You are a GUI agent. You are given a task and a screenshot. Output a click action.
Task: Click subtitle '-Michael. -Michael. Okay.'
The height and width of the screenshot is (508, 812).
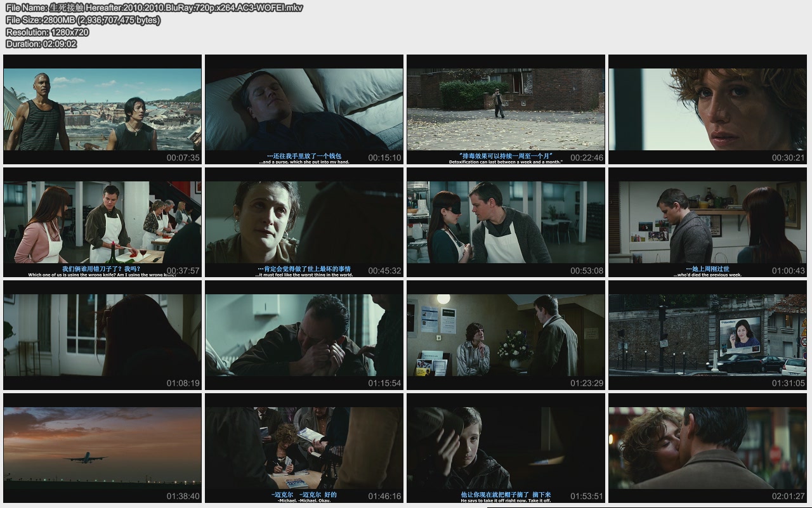304,500
